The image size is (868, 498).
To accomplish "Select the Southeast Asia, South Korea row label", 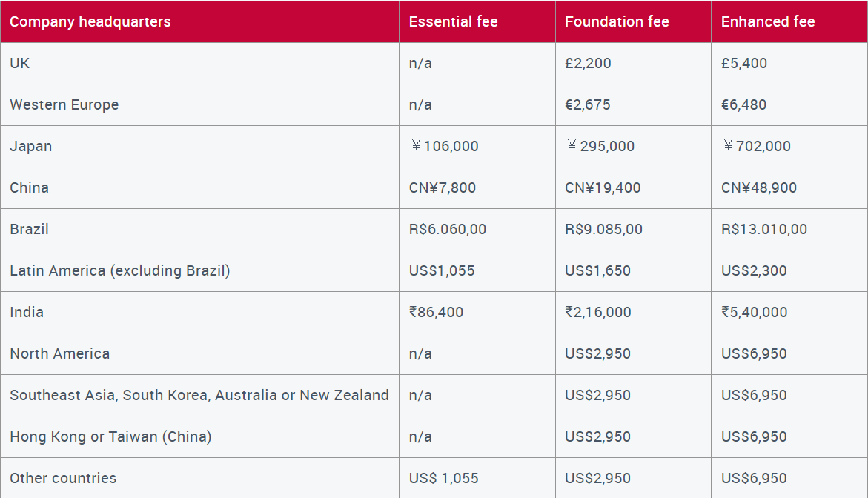I will [199, 395].
